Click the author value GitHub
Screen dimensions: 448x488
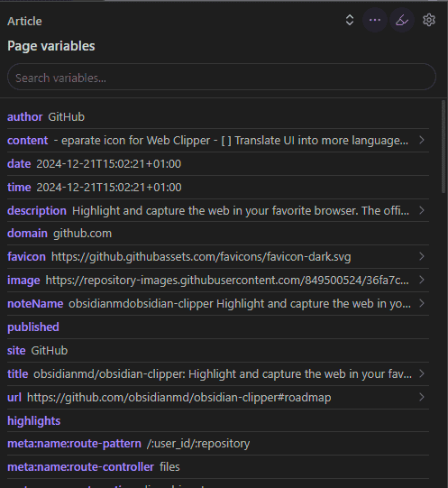[67, 117]
